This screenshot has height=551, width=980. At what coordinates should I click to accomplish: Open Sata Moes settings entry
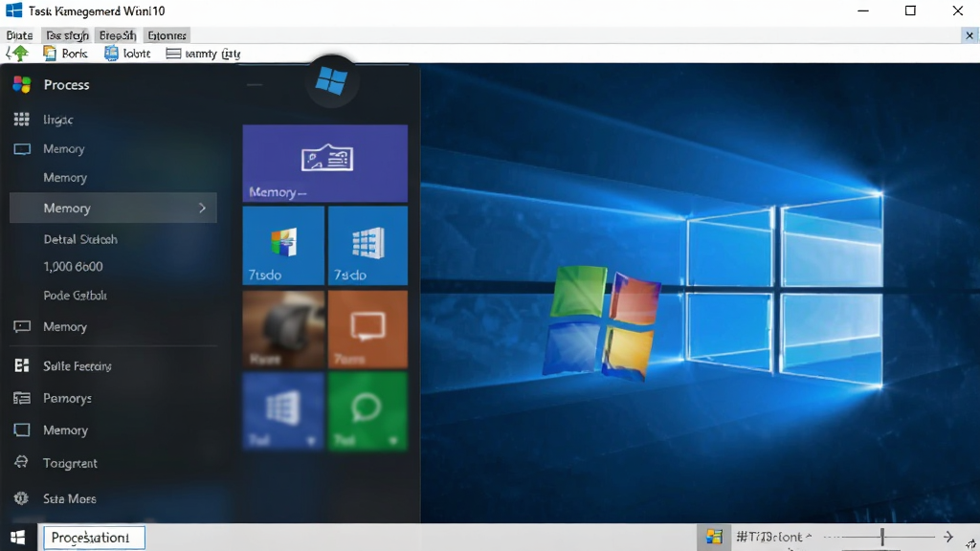click(x=69, y=498)
